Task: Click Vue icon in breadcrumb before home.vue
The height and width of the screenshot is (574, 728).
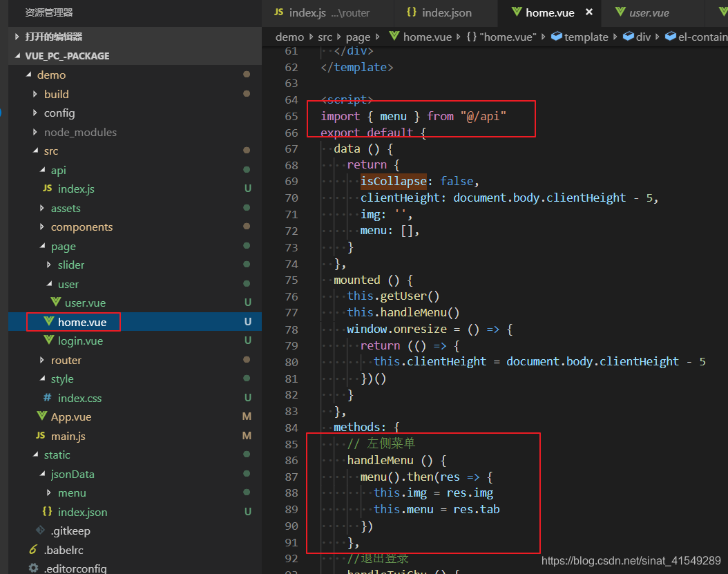Action: (x=394, y=36)
